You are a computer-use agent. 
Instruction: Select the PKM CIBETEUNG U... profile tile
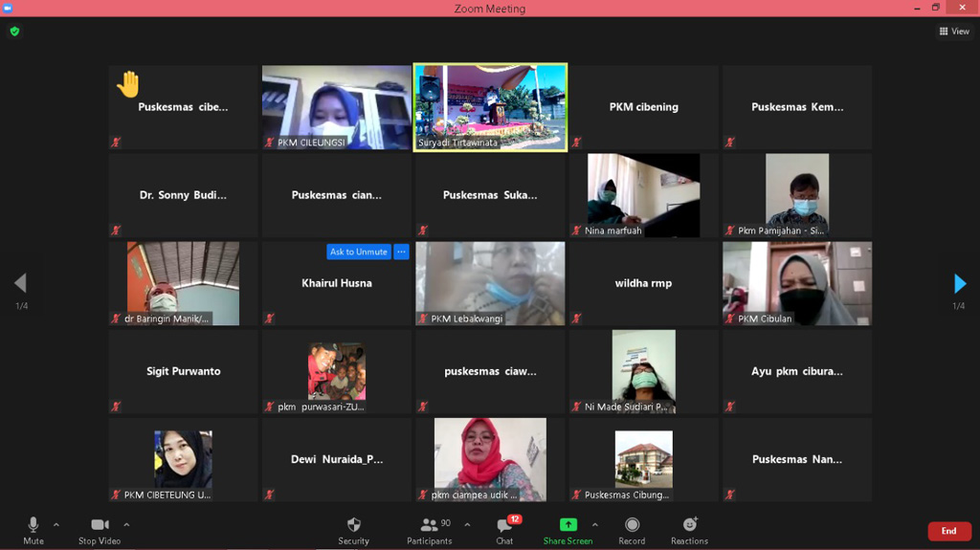[183, 460]
